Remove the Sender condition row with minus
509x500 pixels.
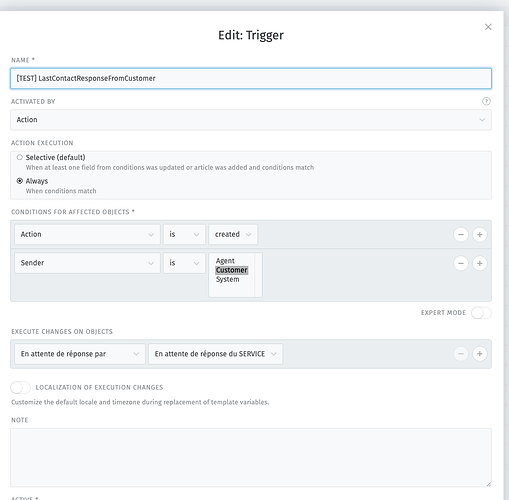(x=461, y=263)
